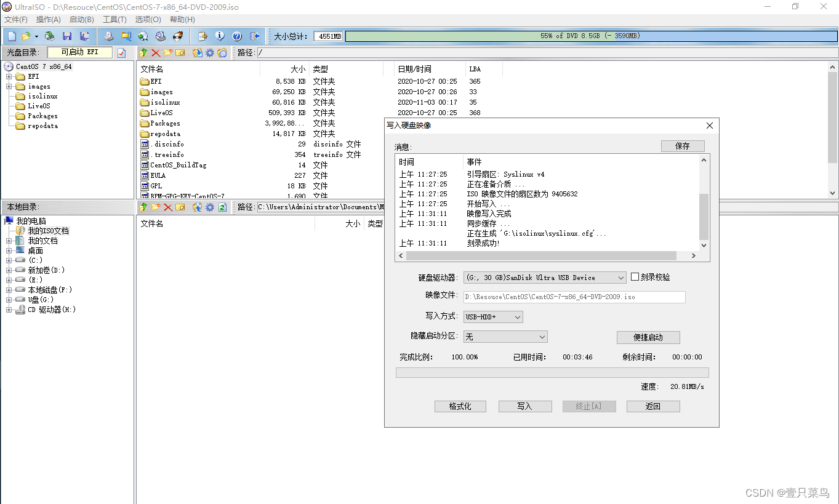Click the boot info checkmark document icon
This screenshot has width=839, height=504.
121,53
